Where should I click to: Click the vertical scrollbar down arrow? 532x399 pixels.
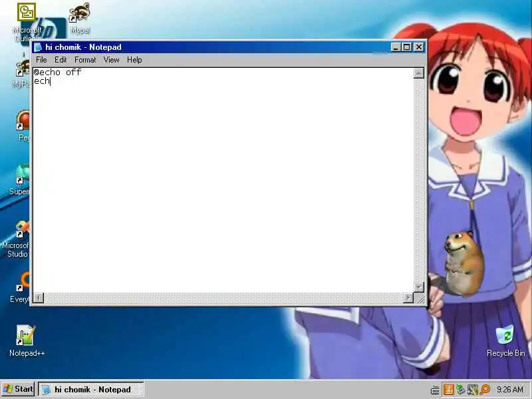click(419, 287)
